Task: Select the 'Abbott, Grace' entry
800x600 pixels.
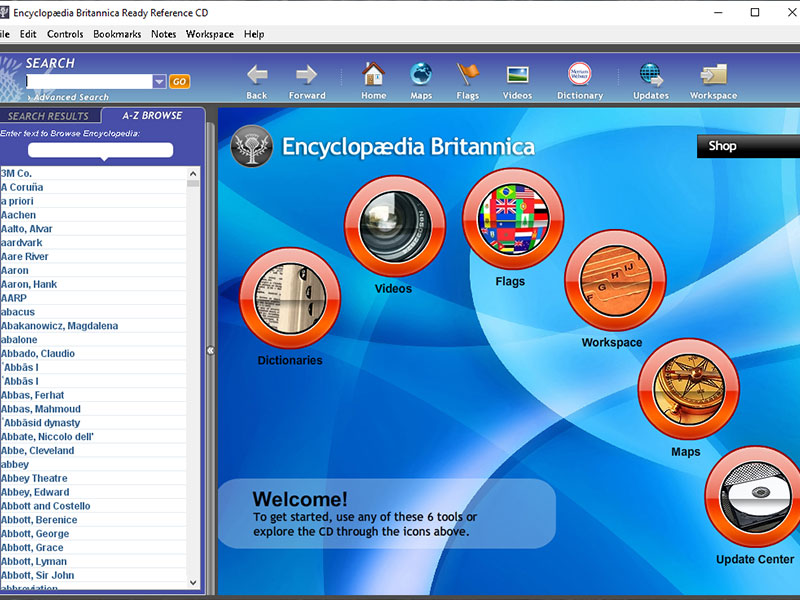Action: point(93,547)
